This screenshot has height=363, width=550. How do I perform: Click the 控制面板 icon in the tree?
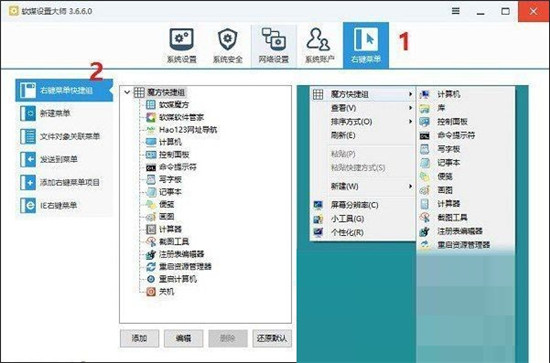click(x=151, y=154)
